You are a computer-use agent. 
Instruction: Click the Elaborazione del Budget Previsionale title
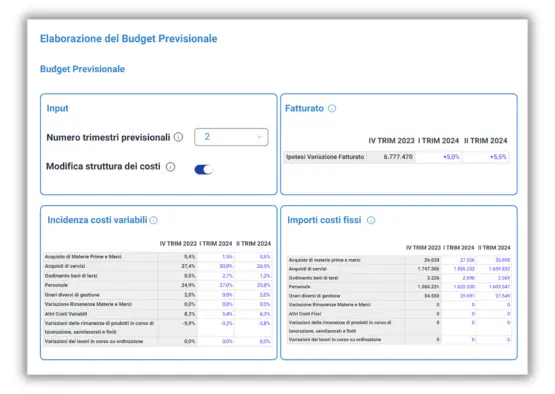[128, 39]
